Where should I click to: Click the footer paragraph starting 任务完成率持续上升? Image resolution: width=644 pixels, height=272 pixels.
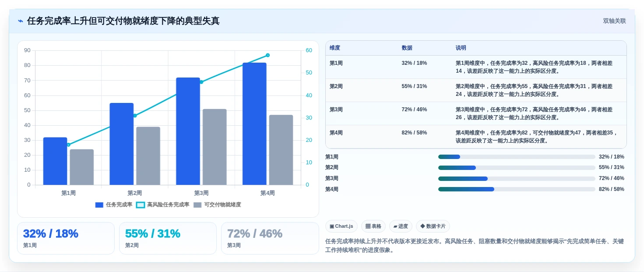tap(475, 246)
